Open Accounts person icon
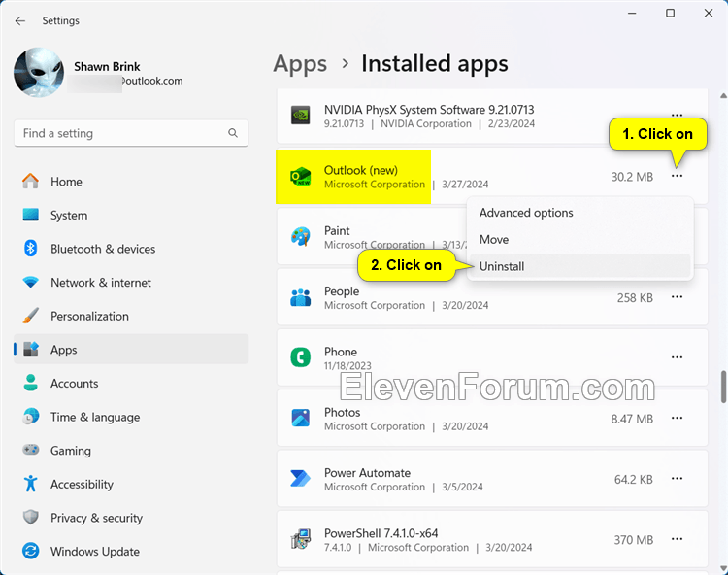 pos(31,383)
